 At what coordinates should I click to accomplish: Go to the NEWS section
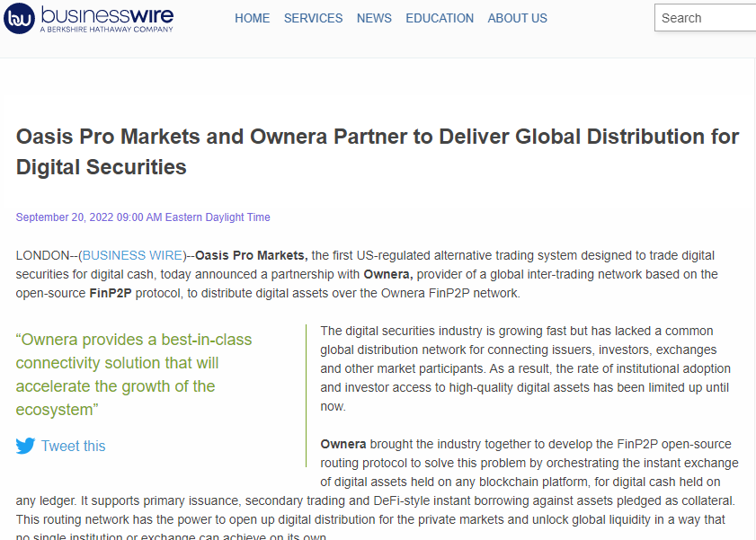point(374,18)
